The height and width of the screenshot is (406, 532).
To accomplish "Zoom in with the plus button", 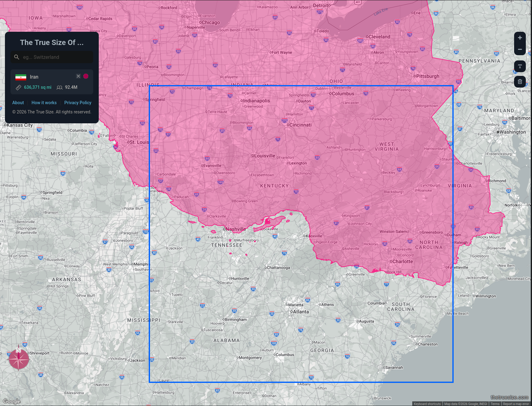I will click(x=520, y=38).
